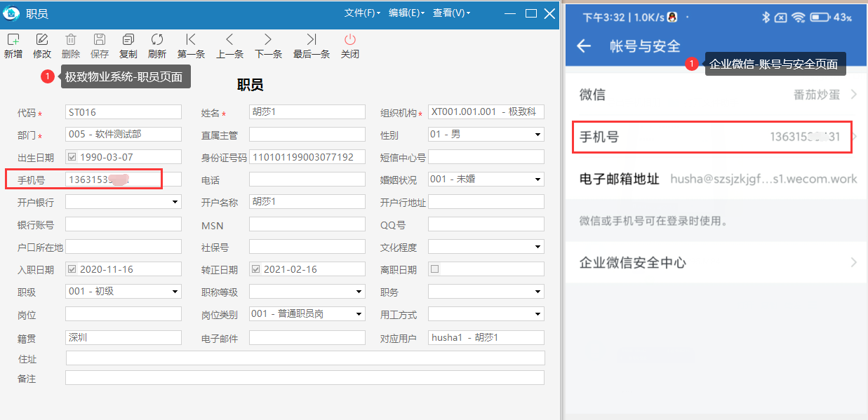This screenshot has width=868, height=420.
Task: Open the 查看(V) menu
Action: [x=451, y=13]
